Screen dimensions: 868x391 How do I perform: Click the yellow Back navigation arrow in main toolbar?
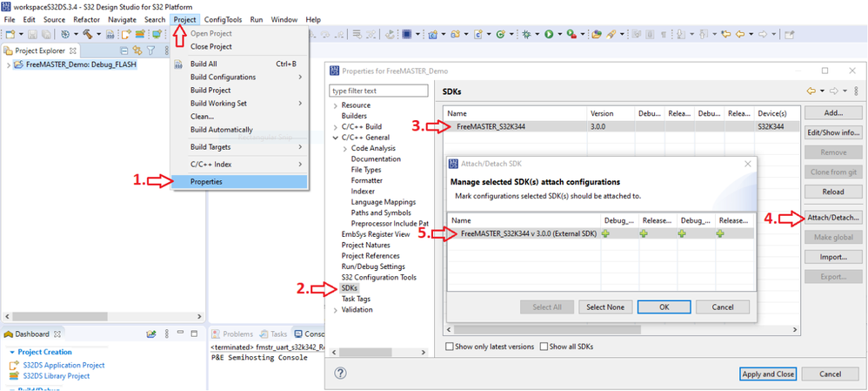pyautogui.click(x=740, y=34)
